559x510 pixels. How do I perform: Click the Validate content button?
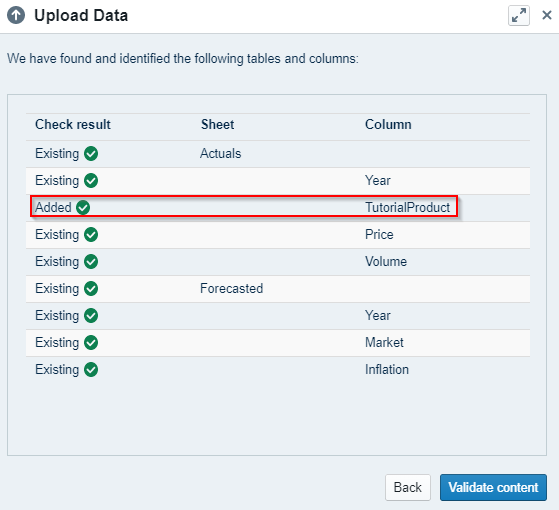pos(493,487)
